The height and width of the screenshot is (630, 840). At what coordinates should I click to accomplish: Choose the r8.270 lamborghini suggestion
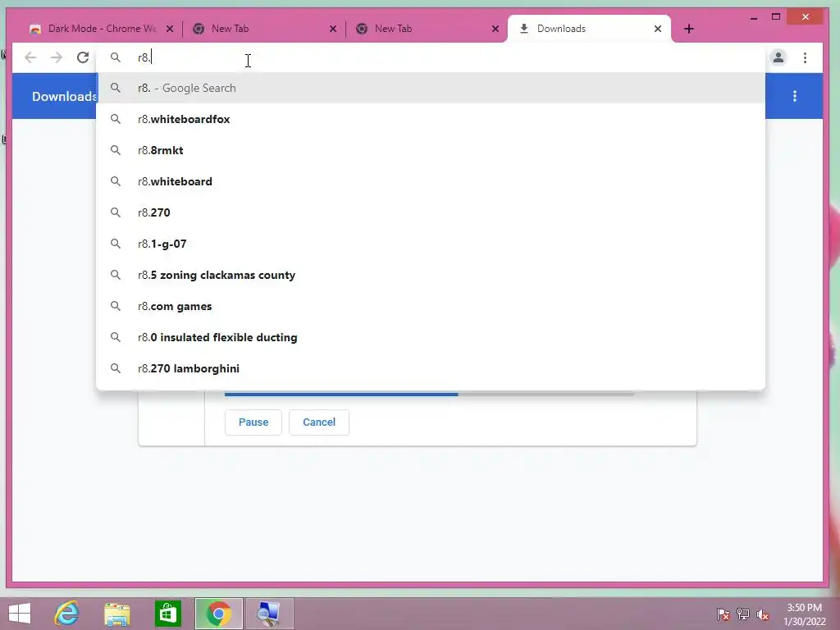tap(430, 368)
